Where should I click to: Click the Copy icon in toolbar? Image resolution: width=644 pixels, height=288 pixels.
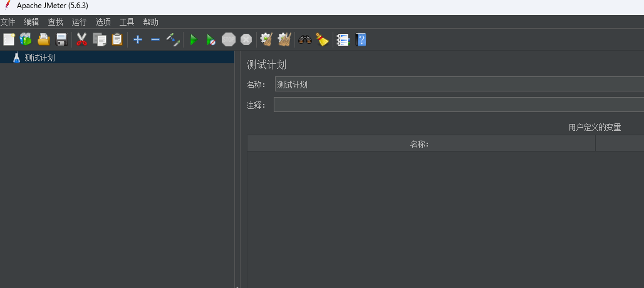100,40
